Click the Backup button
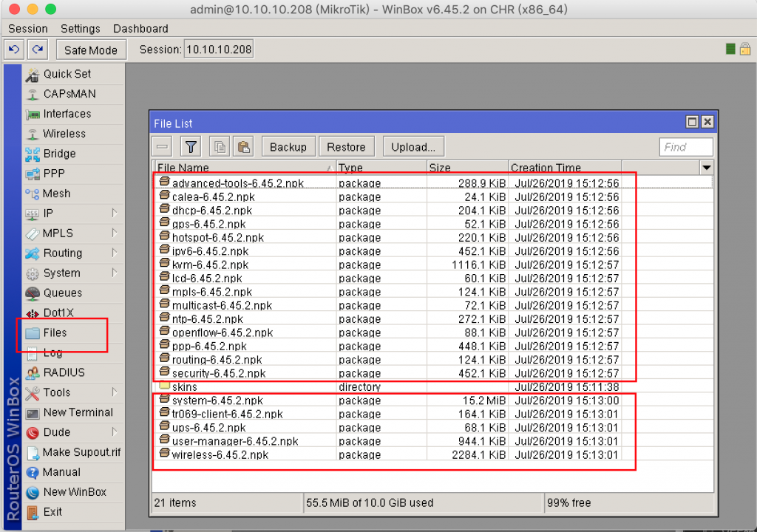The image size is (757, 532). [288, 147]
